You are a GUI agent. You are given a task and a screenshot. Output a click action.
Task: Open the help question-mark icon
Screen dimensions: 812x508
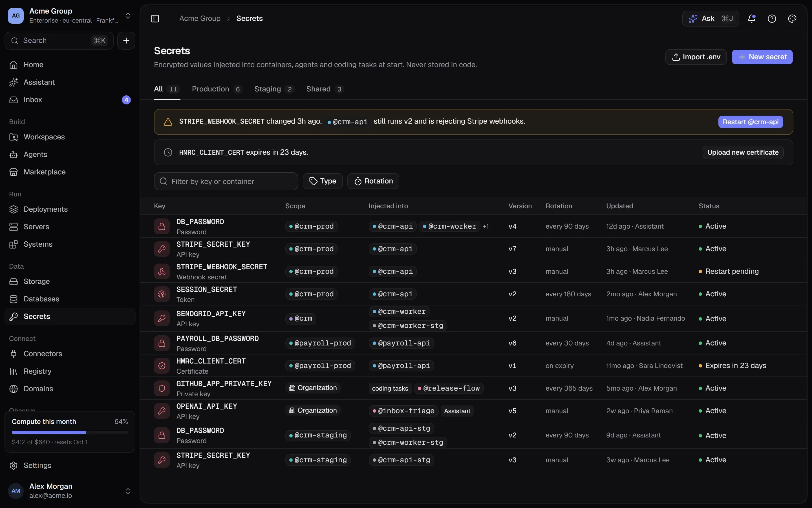pos(772,18)
